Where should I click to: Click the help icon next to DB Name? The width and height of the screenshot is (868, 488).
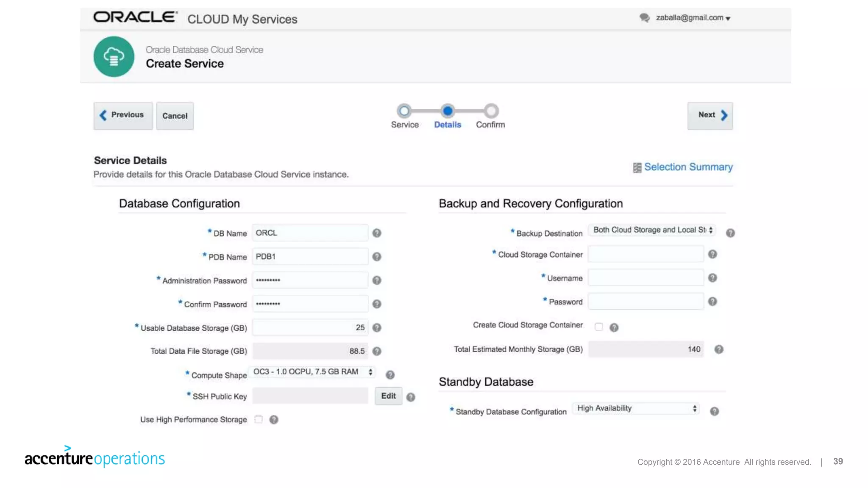[x=377, y=233]
